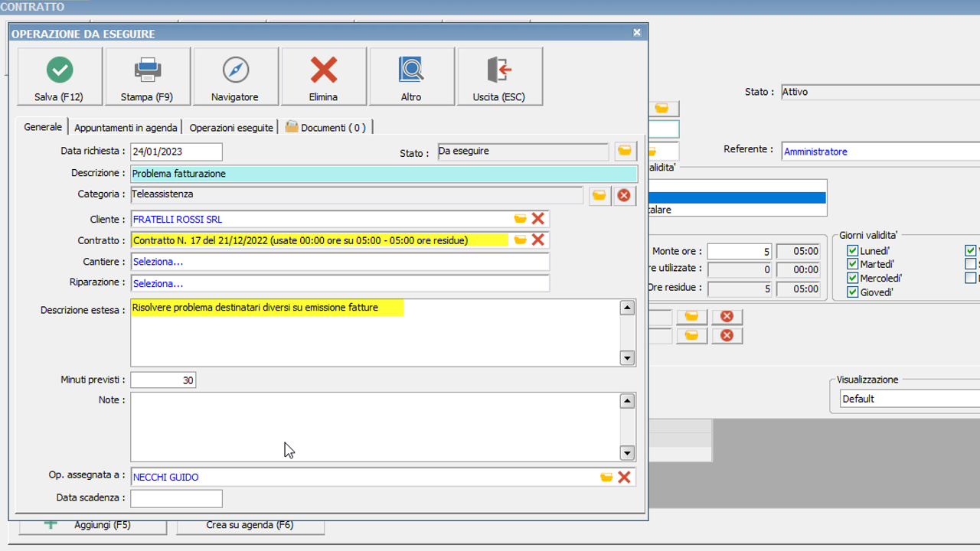
Task: Delete the operation with Elimina
Action: tap(324, 77)
